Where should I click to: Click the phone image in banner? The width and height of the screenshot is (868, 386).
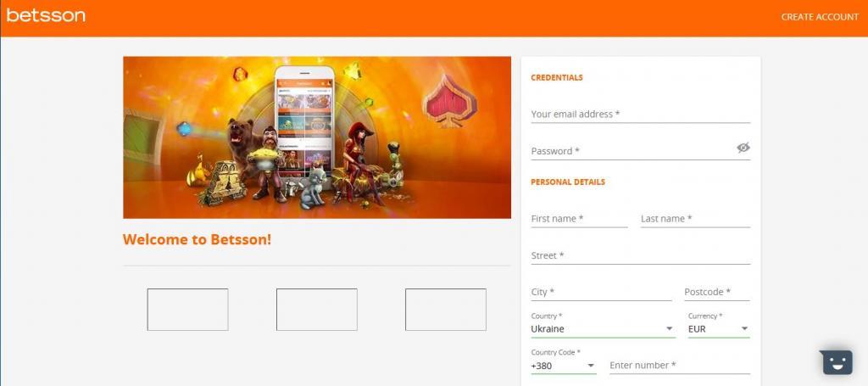point(305,123)
